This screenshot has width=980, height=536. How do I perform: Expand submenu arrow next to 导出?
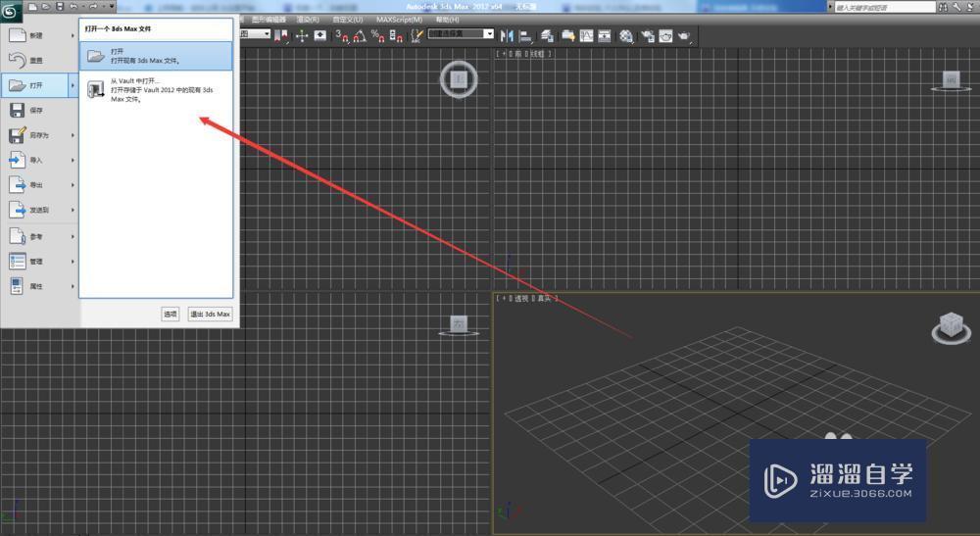(x=73, y=185)
